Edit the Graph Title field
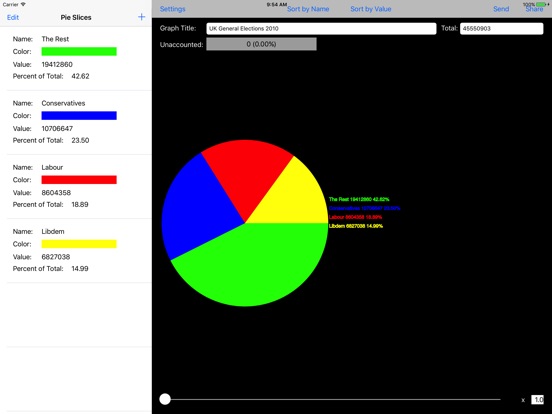 (321, 29)
